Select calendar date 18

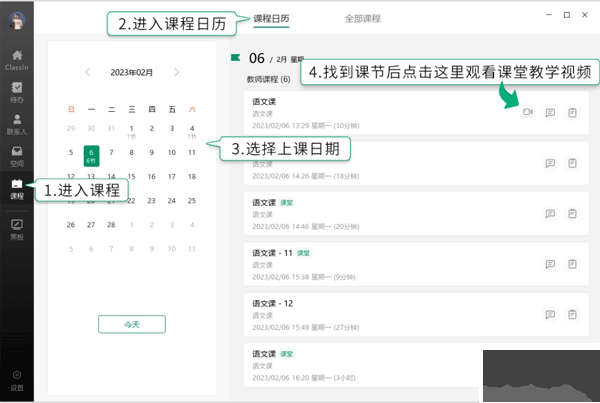click(x=192, y=176)
